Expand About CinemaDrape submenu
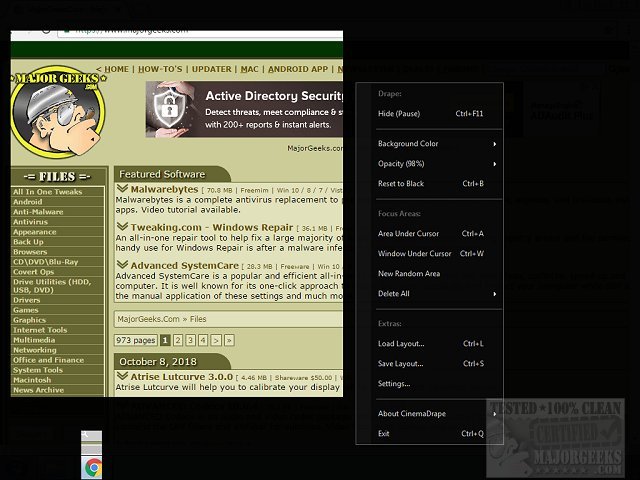Screen dimensions: 640x480 pyautogui.click(x=439, y=413)
